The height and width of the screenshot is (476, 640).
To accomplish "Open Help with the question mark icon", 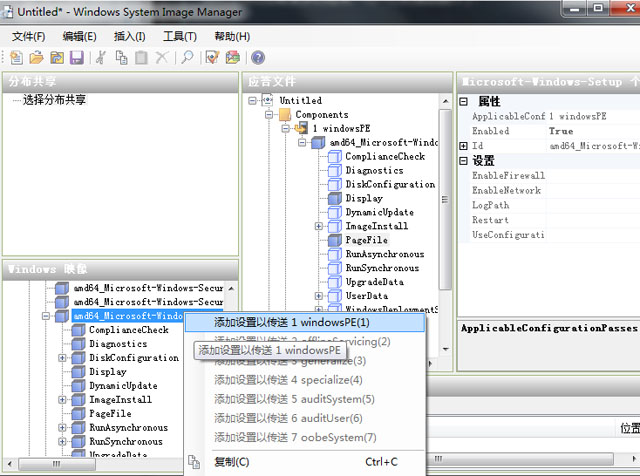I will [258, 58].
